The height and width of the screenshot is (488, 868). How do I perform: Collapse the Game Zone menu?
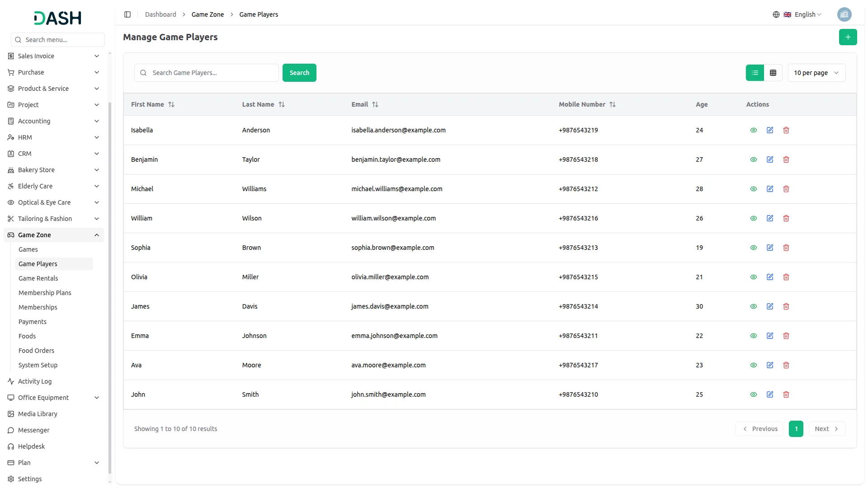point(54,235)
